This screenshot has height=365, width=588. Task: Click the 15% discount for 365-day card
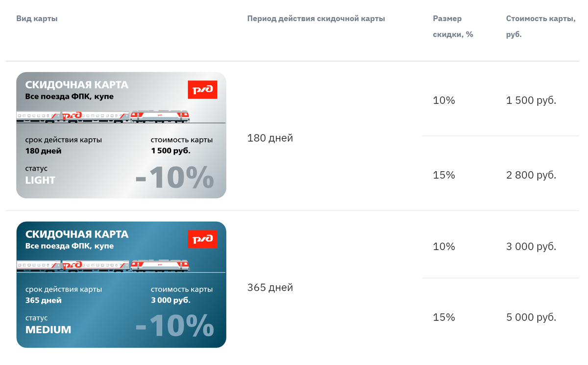point(444,317)
